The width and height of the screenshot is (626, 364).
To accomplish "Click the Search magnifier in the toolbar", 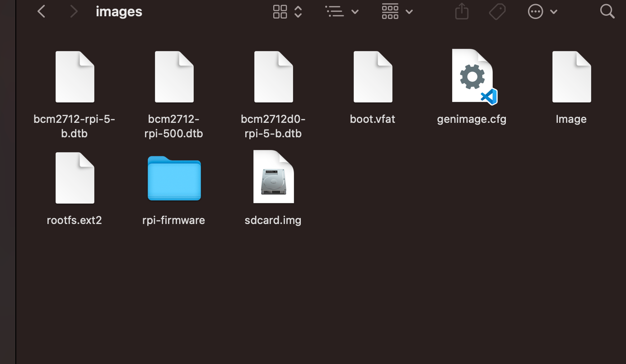I will point(607,11).
